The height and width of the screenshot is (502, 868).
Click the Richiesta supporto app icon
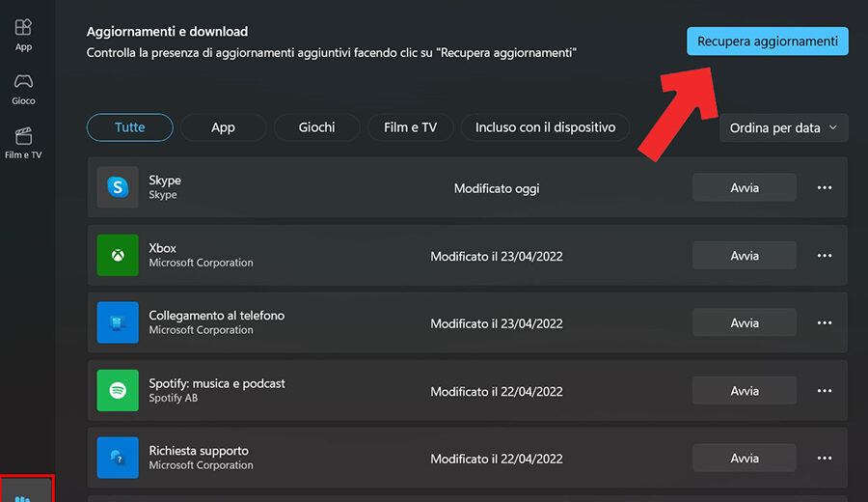(118, 458)
